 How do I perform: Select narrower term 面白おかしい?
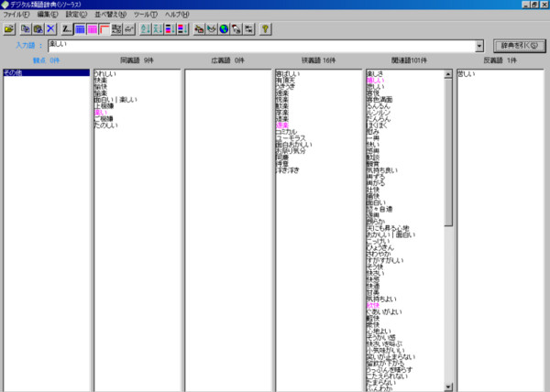294,145
